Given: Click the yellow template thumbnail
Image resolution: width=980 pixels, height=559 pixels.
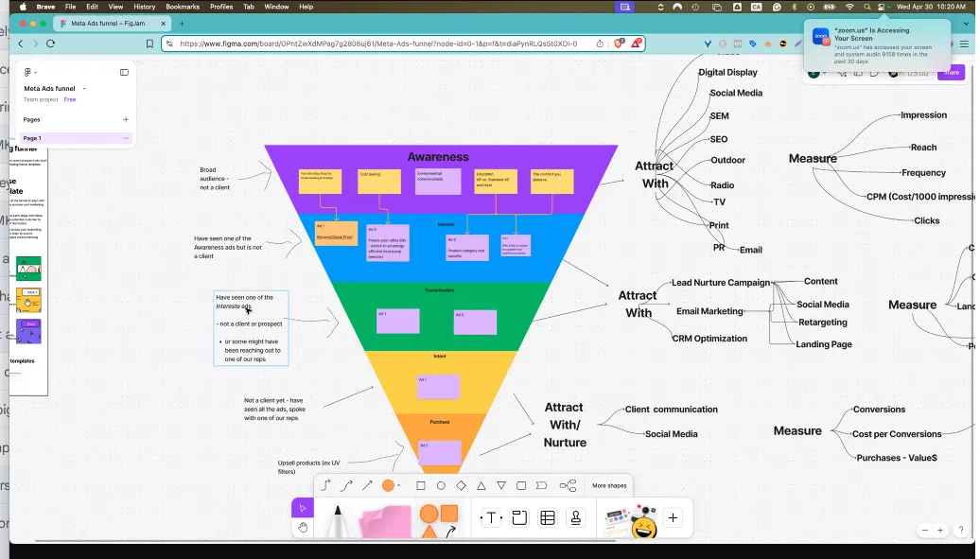Looking at the screenshot, I should [28, 300].
